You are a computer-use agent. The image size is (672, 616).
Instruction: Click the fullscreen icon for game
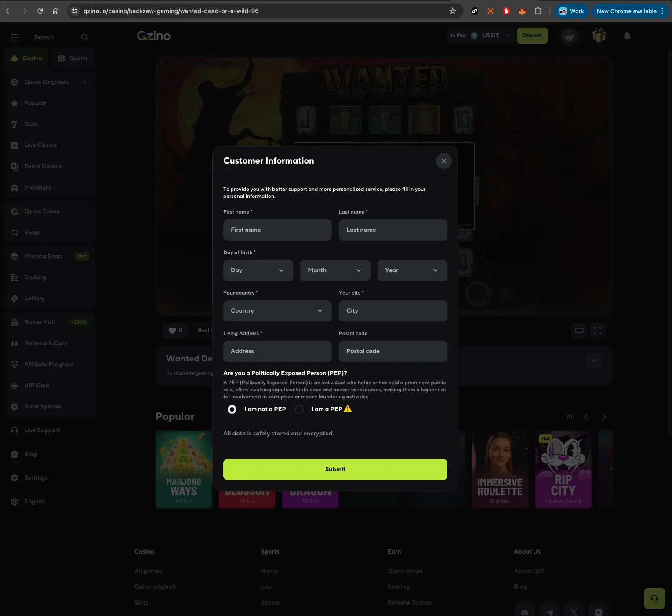pyautogui.click(x=598, y=331)
